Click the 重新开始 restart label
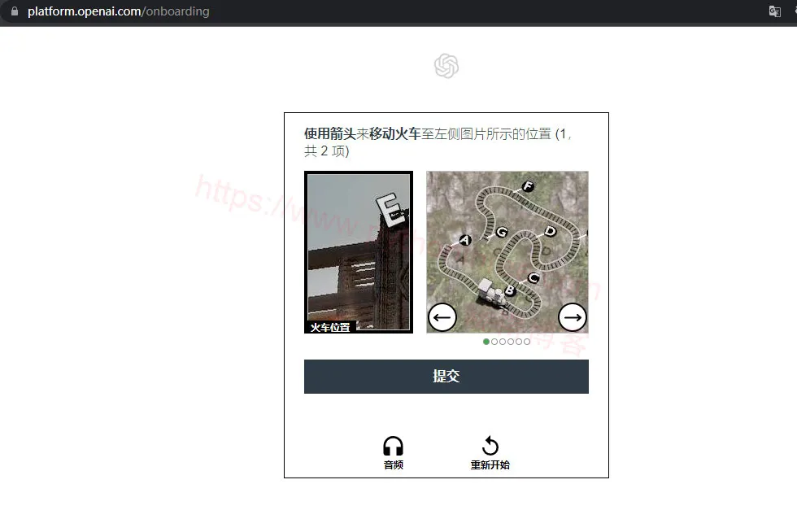This screenshot has width=797, height=532. [x=490, y=465]
